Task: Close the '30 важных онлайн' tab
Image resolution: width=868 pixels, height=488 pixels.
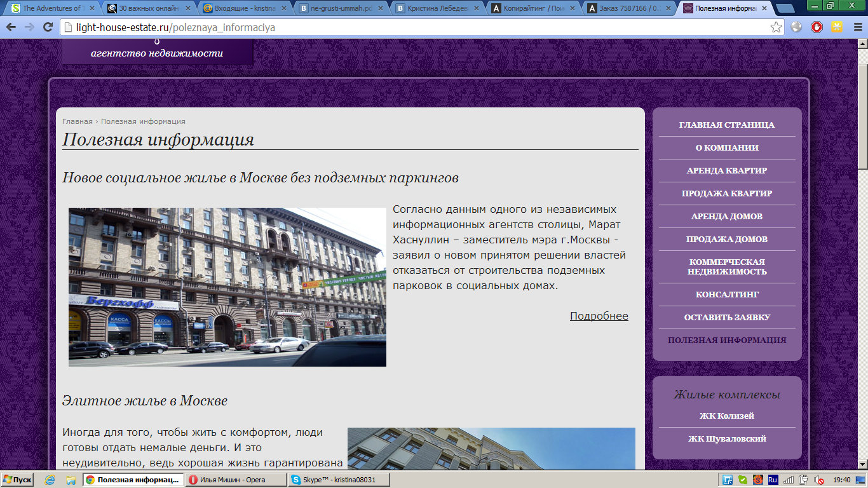Action: click(x=187, y=9)
